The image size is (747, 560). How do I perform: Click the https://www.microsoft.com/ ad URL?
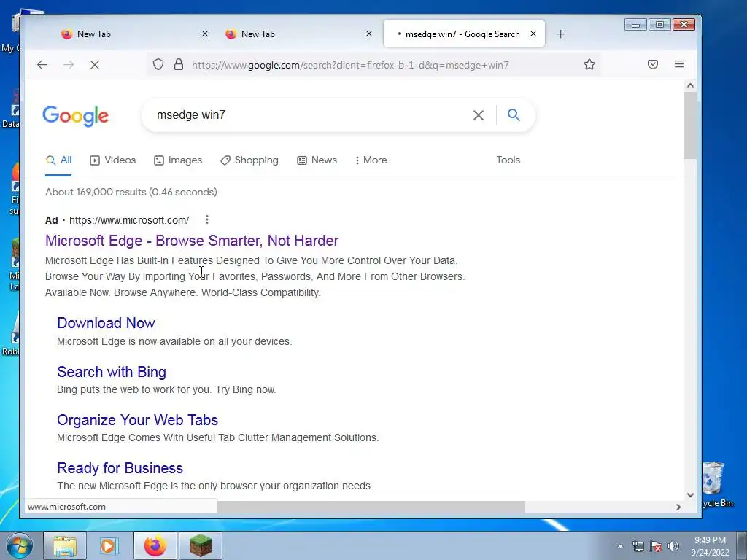pos(129,220)
